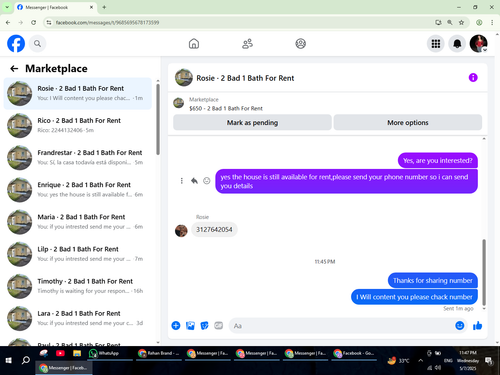Open the Friends icon in top nav

pos(247,44)
